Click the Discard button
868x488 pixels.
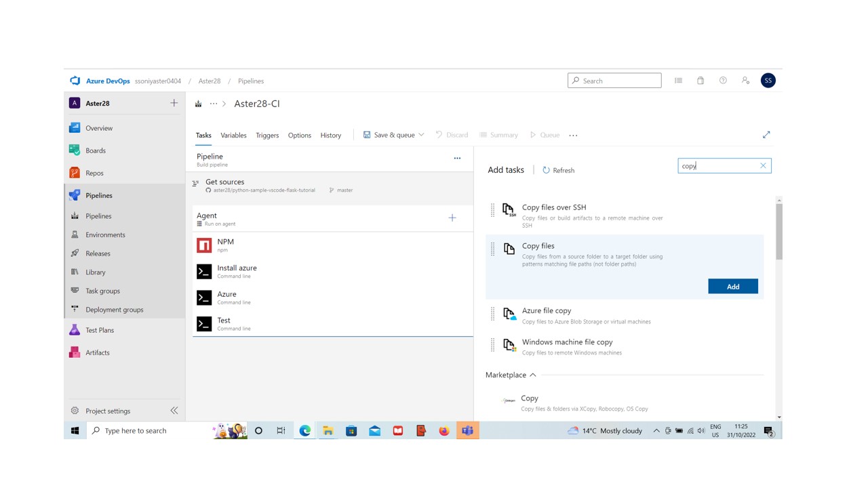[452, 135]
